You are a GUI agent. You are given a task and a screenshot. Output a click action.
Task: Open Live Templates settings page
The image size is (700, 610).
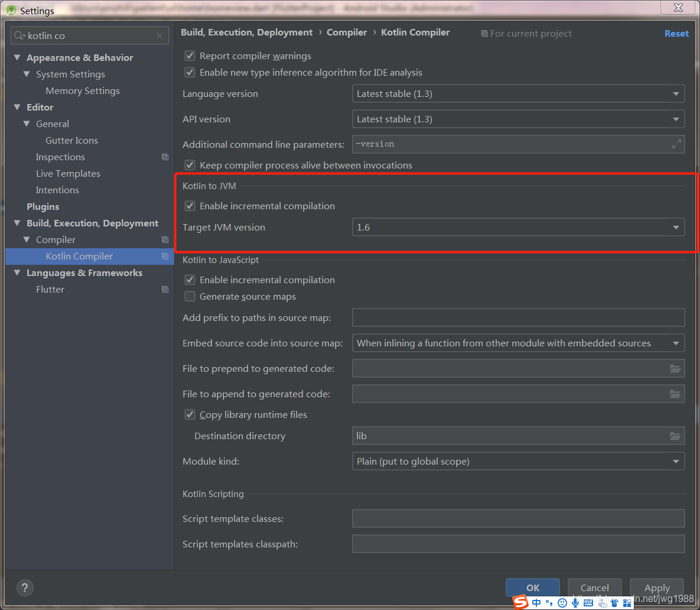68,174
